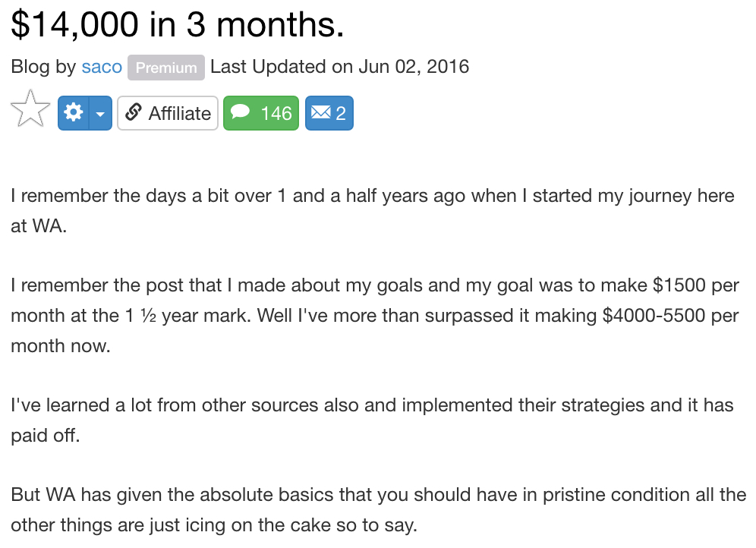Expand the caret dropdown beside the gear
This screenshot has width=756, height=548.
coord(100,113)
